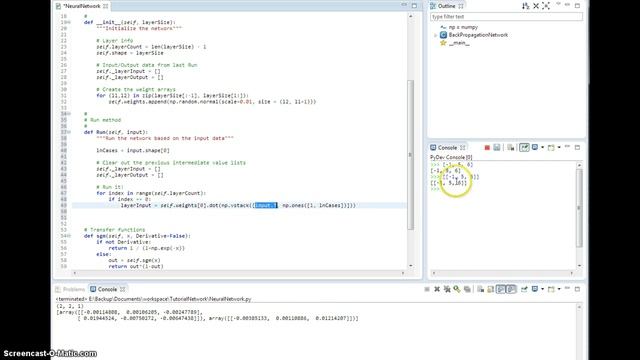
Task: Activate the Outline view tab
Action: (x=447, y=6)
